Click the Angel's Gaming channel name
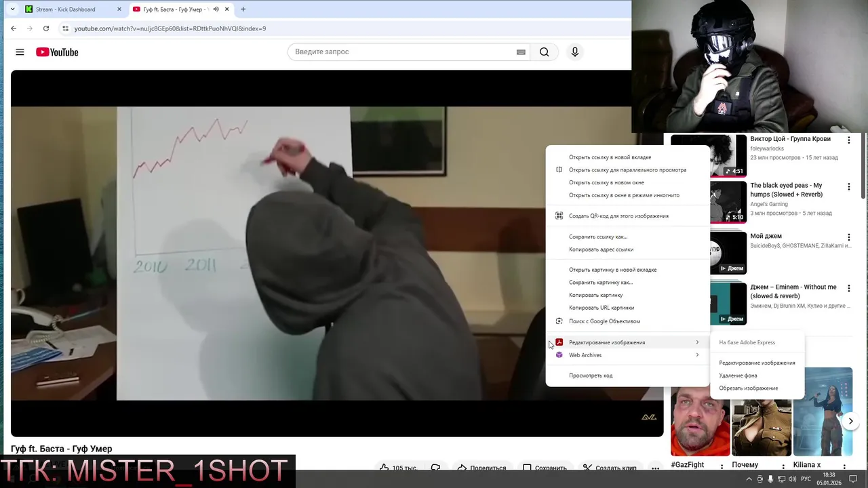 [x=769, y=204]
